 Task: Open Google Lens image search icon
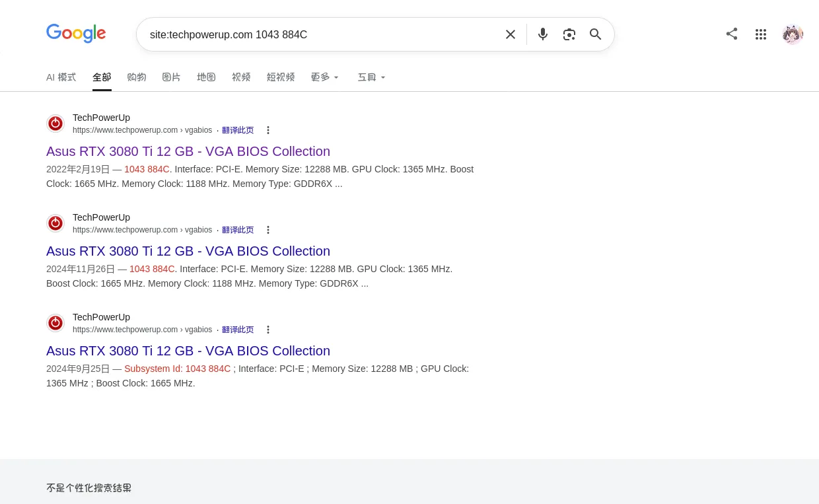[x=569, y=34]
